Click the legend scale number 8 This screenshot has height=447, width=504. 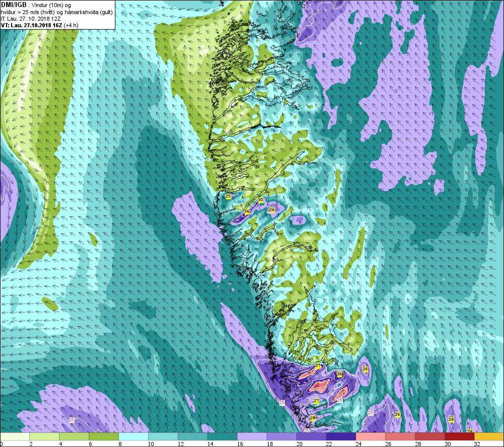120,444
